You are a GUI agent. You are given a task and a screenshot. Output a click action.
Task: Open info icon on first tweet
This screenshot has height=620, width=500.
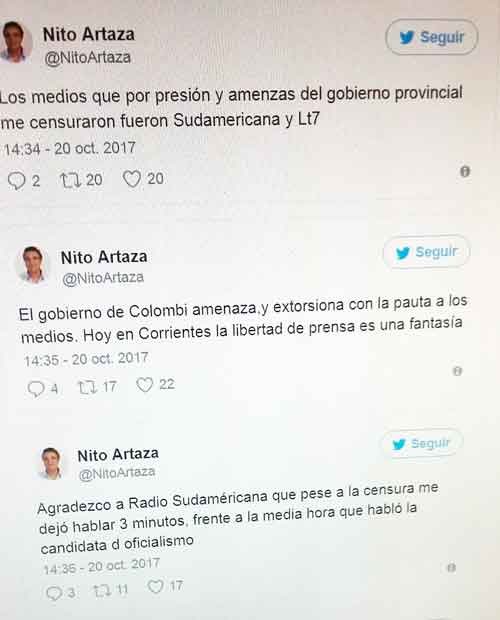[x=465, y=172]
